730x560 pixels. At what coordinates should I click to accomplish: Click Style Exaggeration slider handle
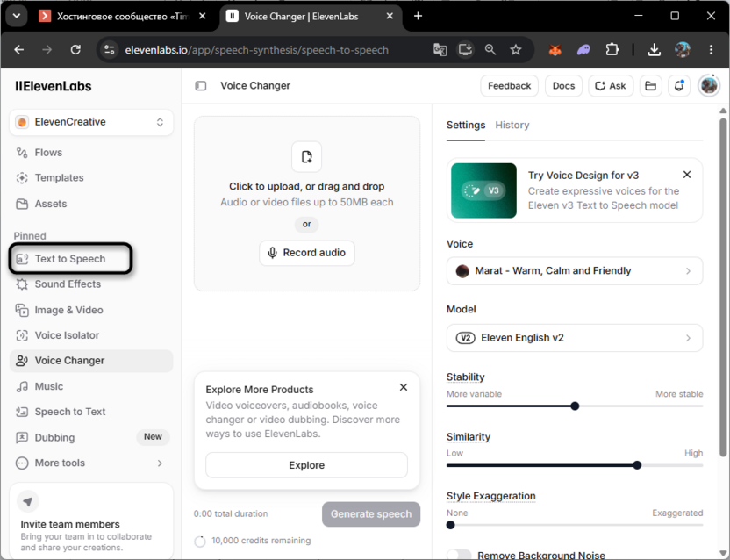click(450, 525)
